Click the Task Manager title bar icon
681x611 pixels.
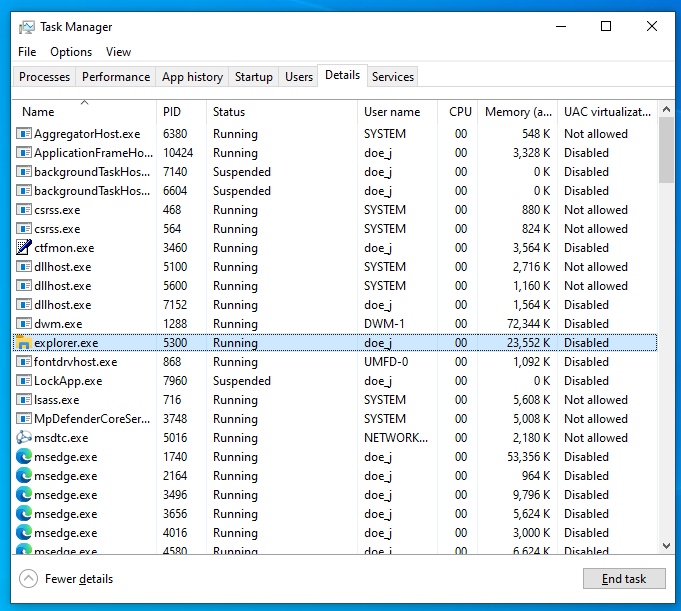pyautogui.click(x=26, y=27)
